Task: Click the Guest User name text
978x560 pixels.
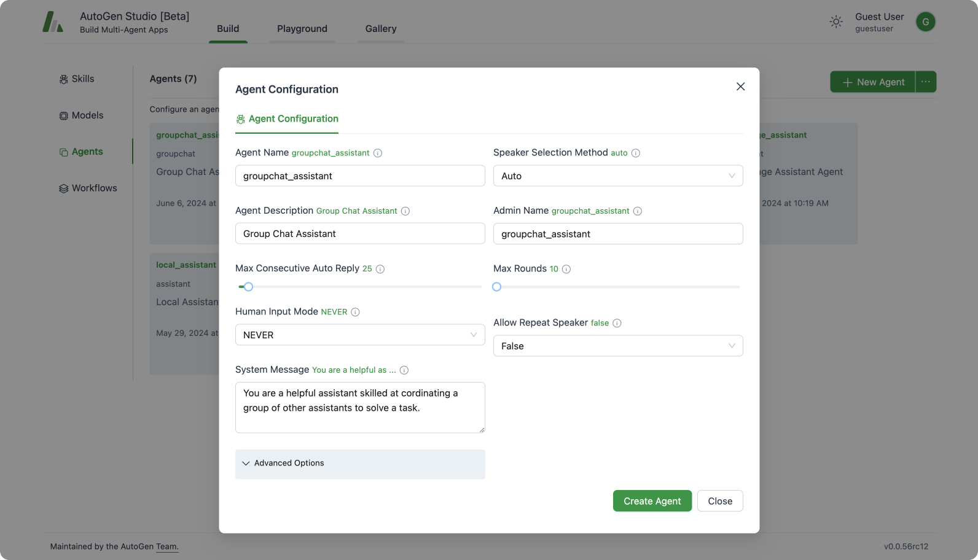Action: (880, 17)
